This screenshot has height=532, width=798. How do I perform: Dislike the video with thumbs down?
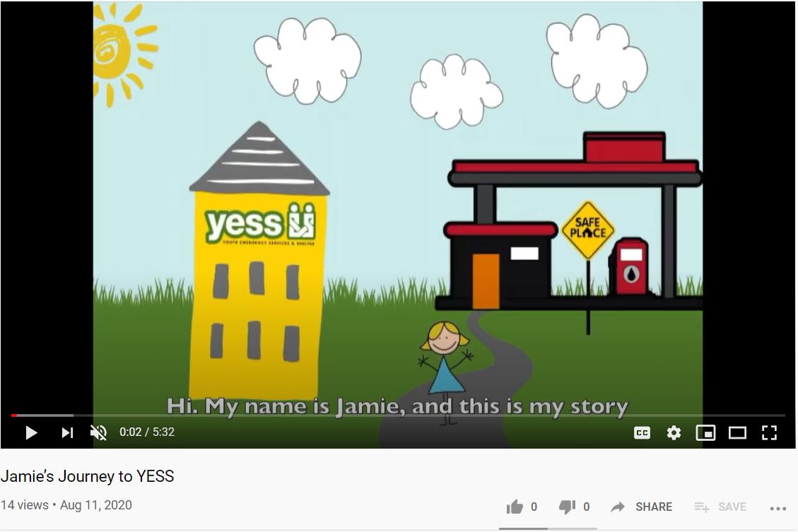pyautogui.click(x=567, y=507)
